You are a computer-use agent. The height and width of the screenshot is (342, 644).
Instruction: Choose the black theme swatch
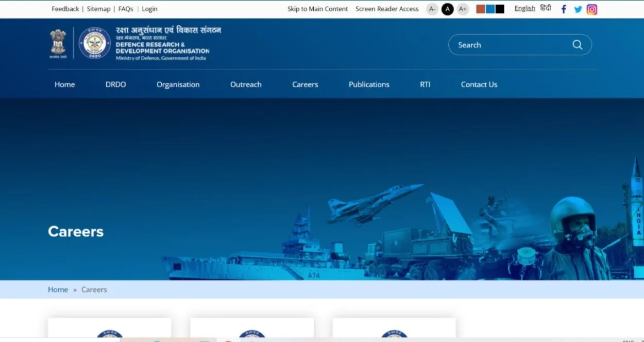(x=500, y=9)
